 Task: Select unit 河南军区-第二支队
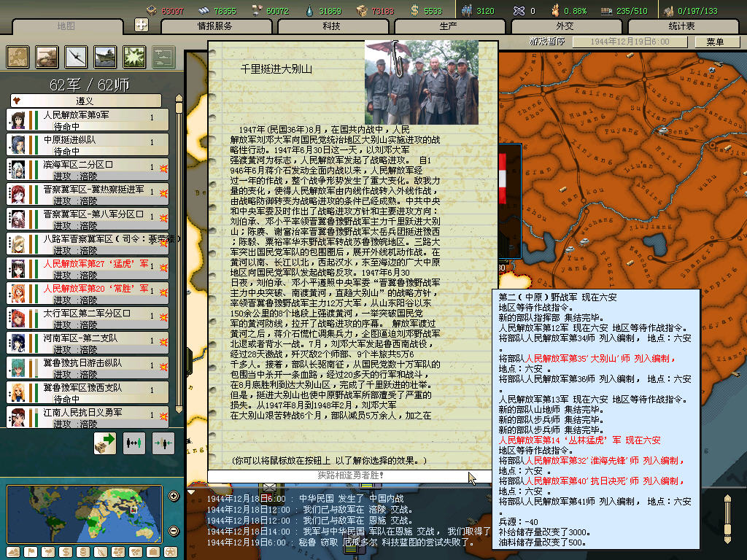pyautogui.click(x=88, y=343)
